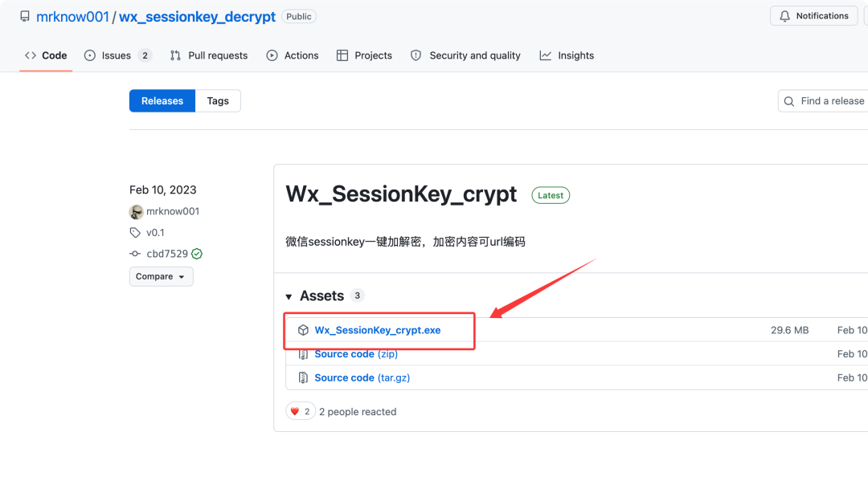The height and width of the screenshot is (477, 868).
Task: Download Source code (zip)
Action: [x=356, y=354]
